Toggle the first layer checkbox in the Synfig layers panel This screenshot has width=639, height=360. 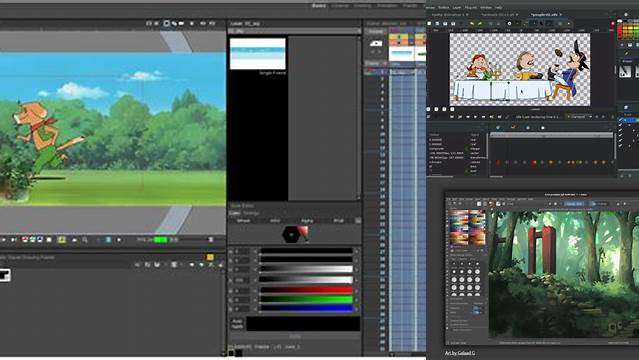[621, 120]
